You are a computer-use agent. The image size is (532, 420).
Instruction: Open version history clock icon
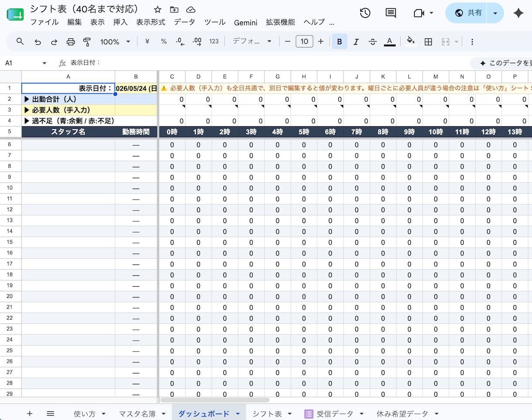(365, 13)
